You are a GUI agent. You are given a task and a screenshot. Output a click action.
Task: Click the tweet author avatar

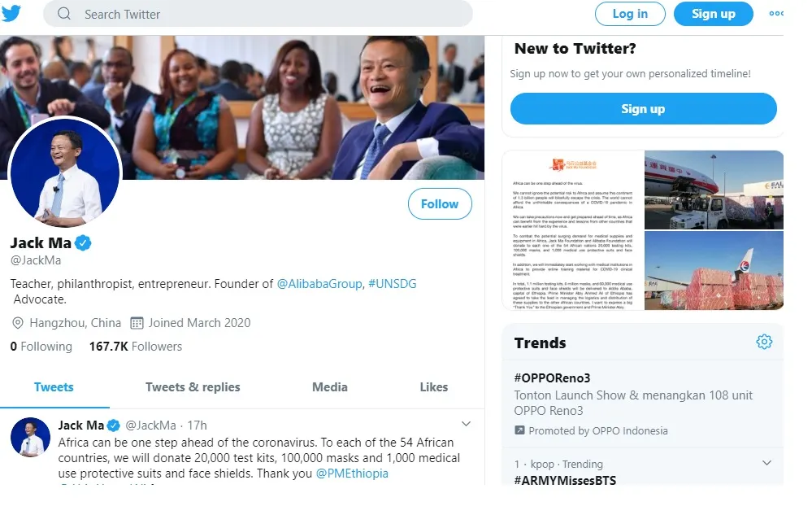pyautogui.click(x=31, y=438)
